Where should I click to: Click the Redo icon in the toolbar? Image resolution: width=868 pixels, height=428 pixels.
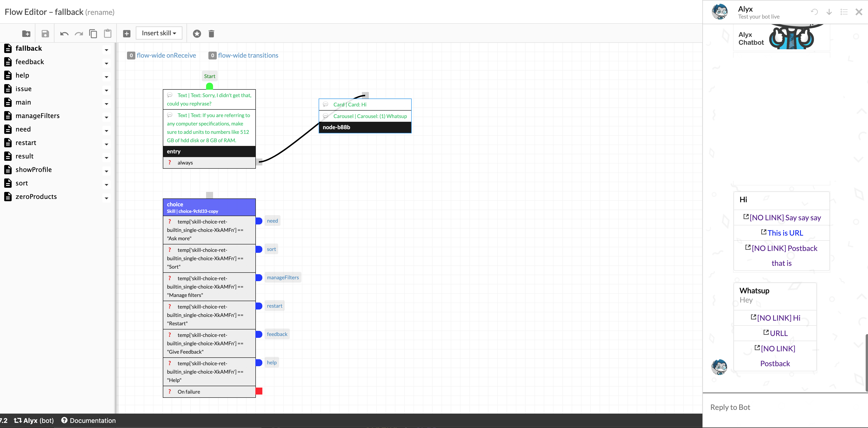79,33
